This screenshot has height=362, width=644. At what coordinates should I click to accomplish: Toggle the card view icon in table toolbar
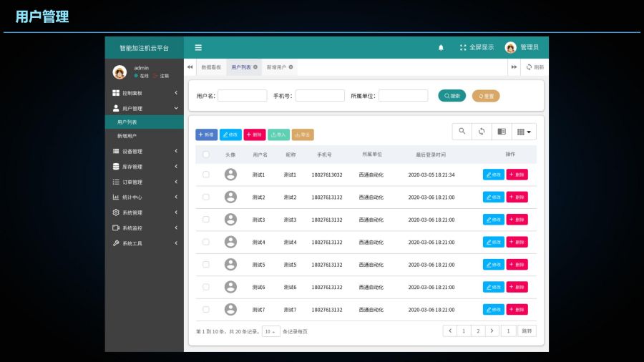(x=502, y=132)
